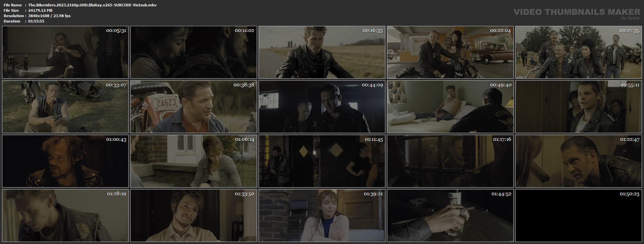Click the duration value 01:55:55
Image resolution: width=644 pixels, height=244 pixels.
click(x=36, y=21)
